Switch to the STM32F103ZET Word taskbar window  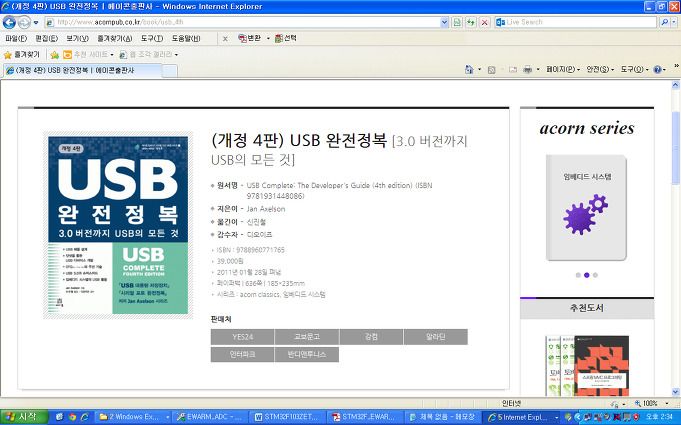tap(289, 417)
